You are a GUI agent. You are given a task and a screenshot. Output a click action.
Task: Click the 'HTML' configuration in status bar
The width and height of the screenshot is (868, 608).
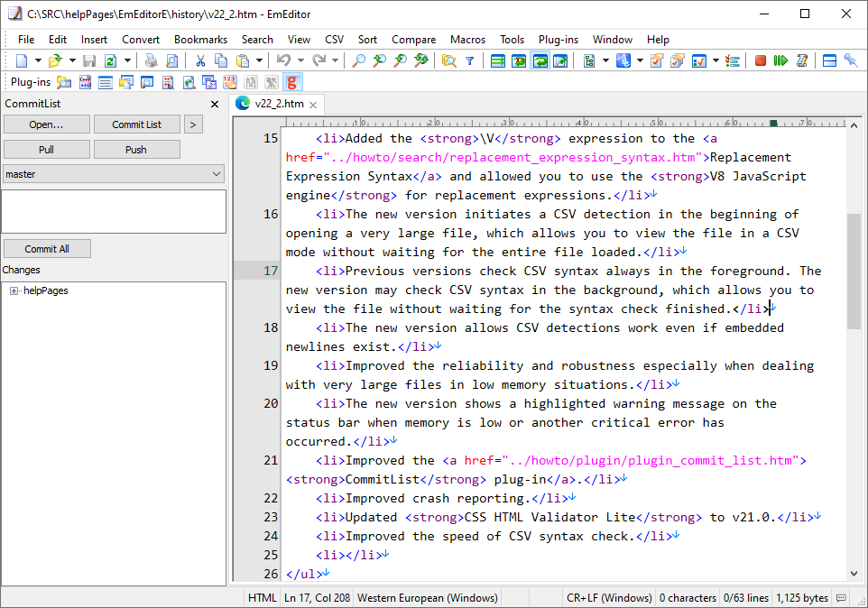[x=263, y=598]
